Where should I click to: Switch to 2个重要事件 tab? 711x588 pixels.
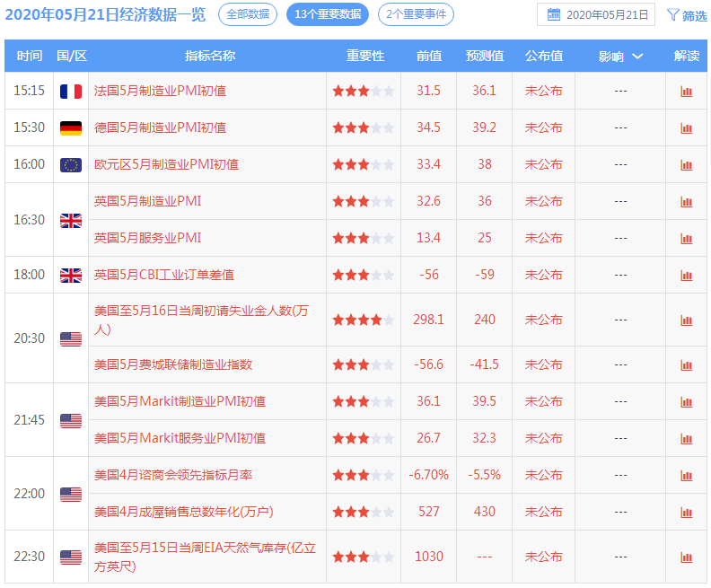point(416,14)
